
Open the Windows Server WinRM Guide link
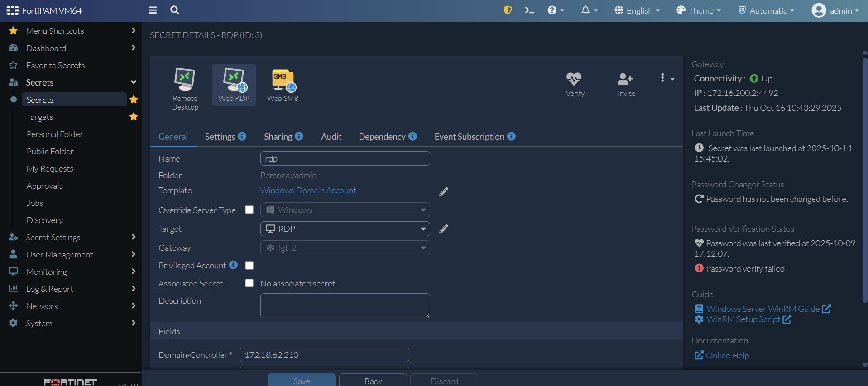(763, 309)
